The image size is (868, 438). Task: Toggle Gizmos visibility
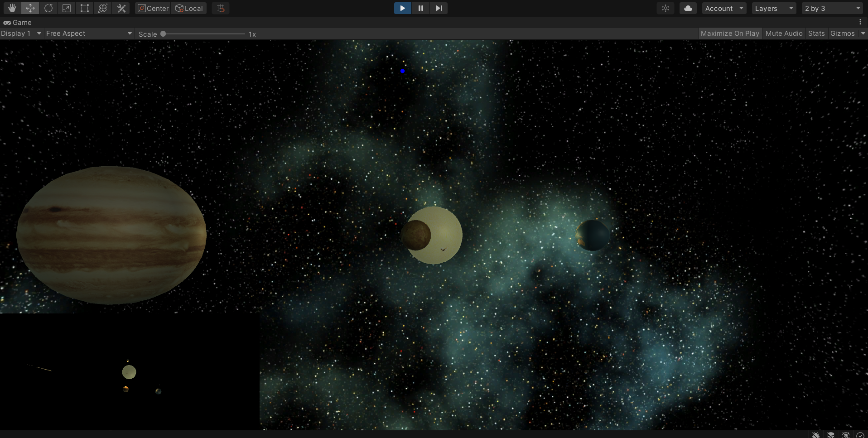point(842,34)
